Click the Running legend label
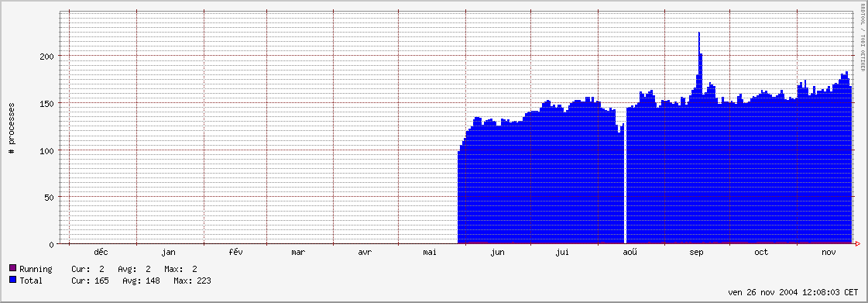868x303 pixels. tap(36, 269)
